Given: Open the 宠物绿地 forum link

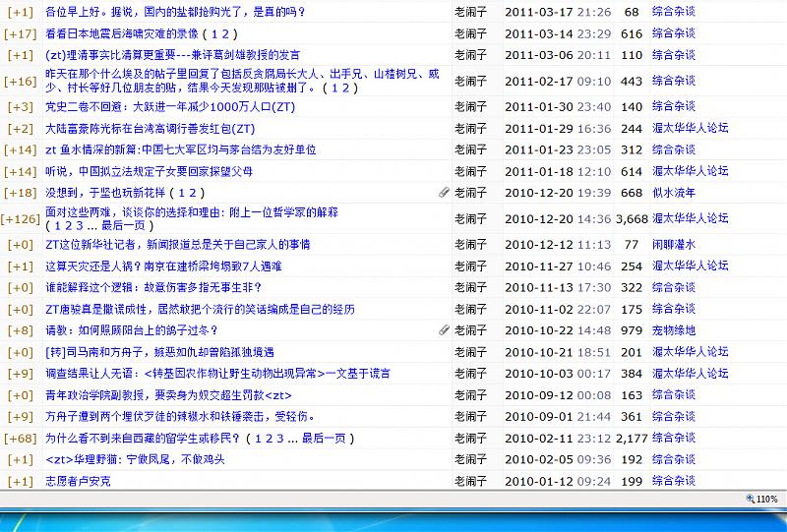Looking at the screenshot, I should point(674,330).
